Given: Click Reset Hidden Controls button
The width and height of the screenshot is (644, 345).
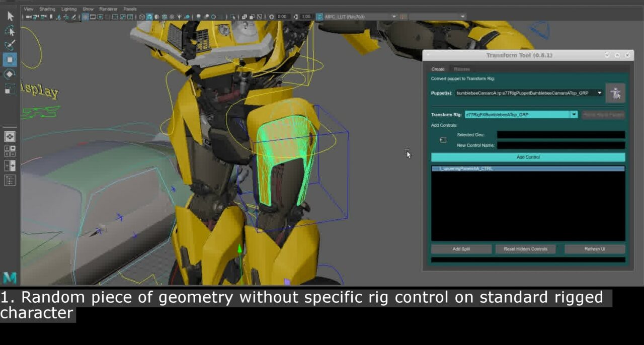Looking at the screenshot, I should [x=525, y=249].
